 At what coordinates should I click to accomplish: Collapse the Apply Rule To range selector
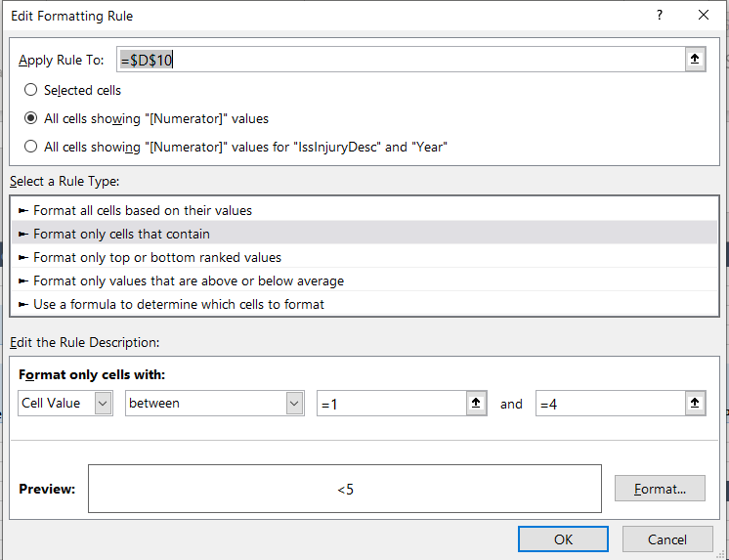[x=695, y=59]
